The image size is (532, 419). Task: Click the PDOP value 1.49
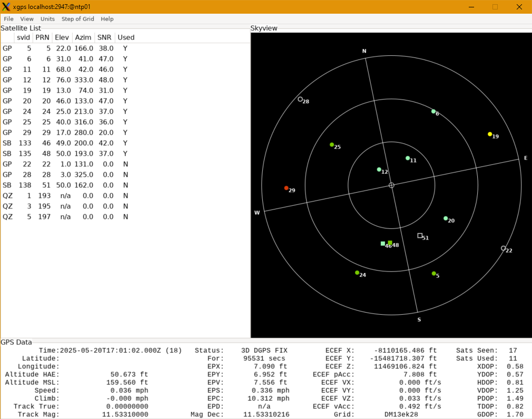[515, 398]
